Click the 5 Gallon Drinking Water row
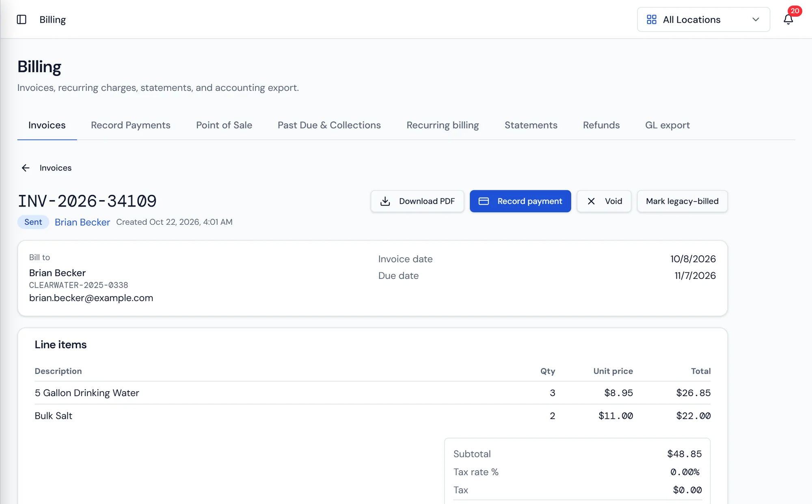 click(x=373, y=393)
